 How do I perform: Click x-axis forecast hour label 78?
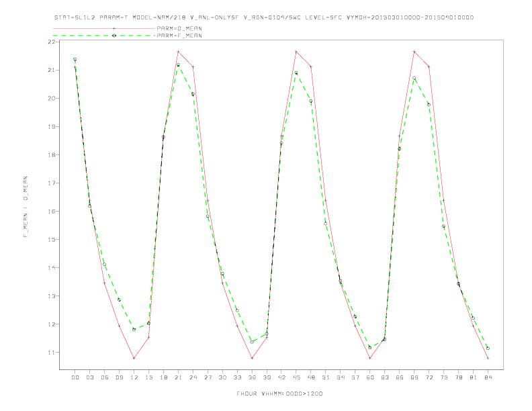[458, 377]
